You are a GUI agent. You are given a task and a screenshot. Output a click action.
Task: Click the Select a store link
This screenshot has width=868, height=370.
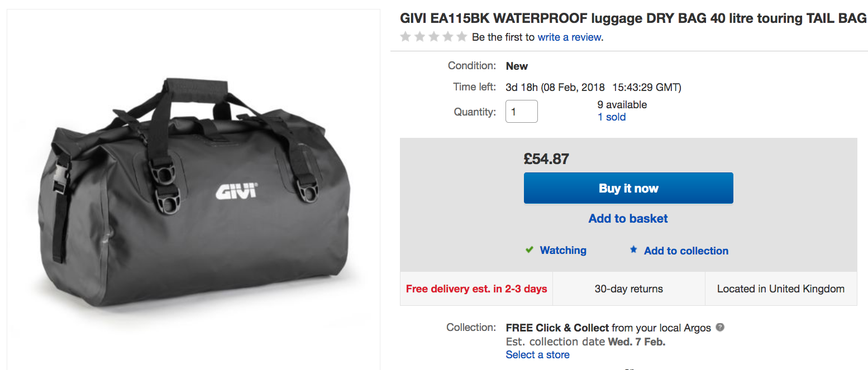point(537,355)
